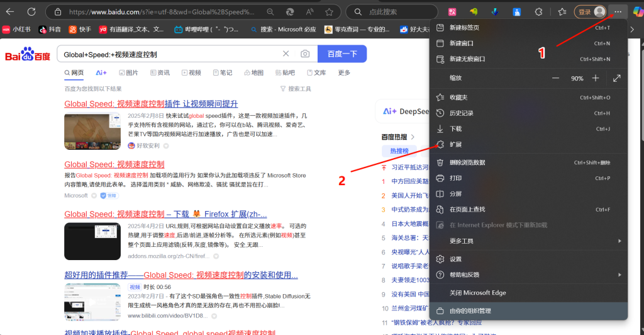Open the 快手 bookmark
The width and height of the screenshot is (644, 335).
pyautogui.click(x=80, y=29)
